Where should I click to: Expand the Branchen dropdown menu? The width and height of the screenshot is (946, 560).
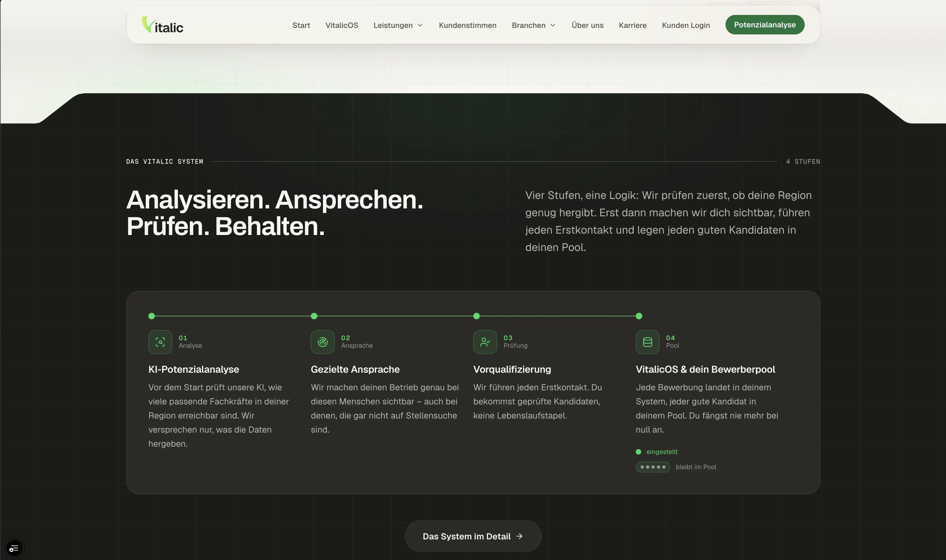[x=533, y=25]
